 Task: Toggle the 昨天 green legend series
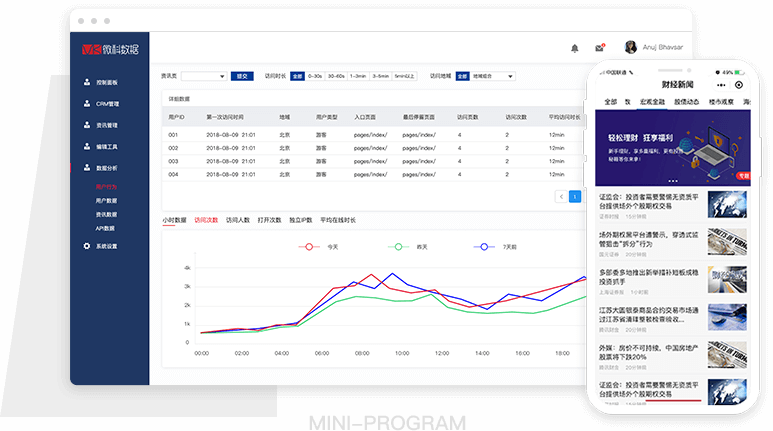click(399, 246)
